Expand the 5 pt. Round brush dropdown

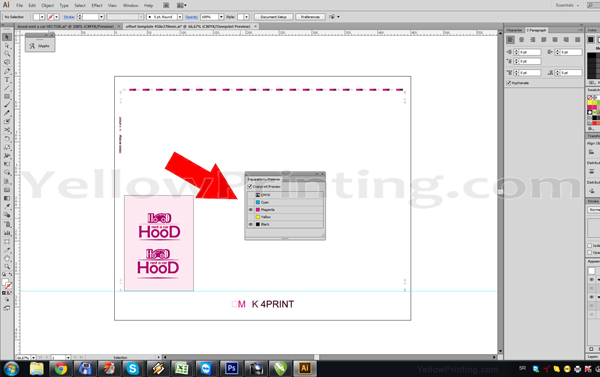180,17
